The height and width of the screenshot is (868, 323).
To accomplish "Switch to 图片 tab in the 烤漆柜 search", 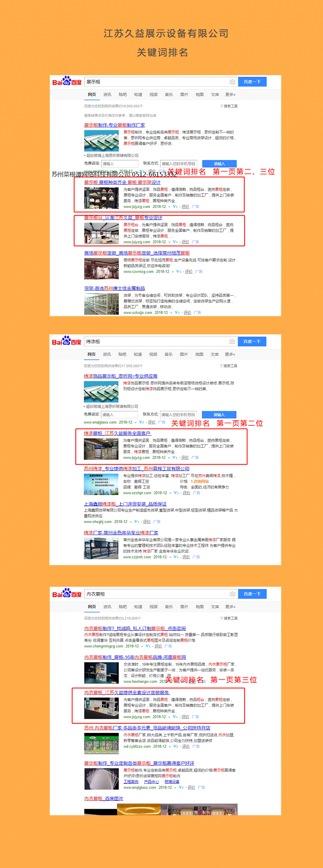I will [184, 354].
